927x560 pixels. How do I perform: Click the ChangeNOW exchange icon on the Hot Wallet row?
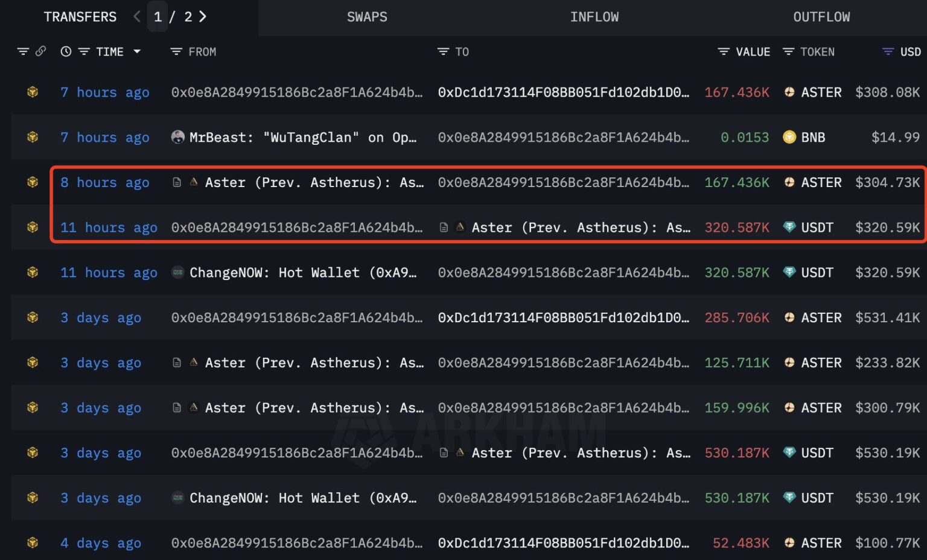(x=177, y=272)
